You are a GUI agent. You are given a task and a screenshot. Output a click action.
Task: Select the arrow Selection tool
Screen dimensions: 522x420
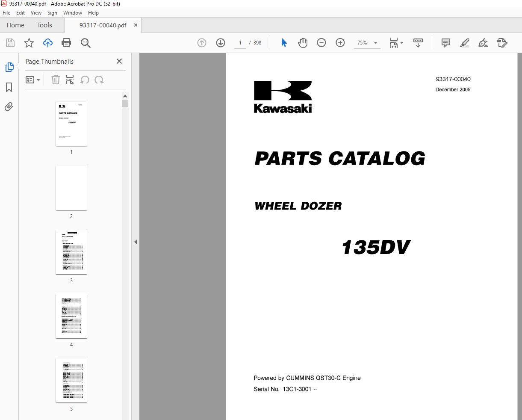point(284,43)
